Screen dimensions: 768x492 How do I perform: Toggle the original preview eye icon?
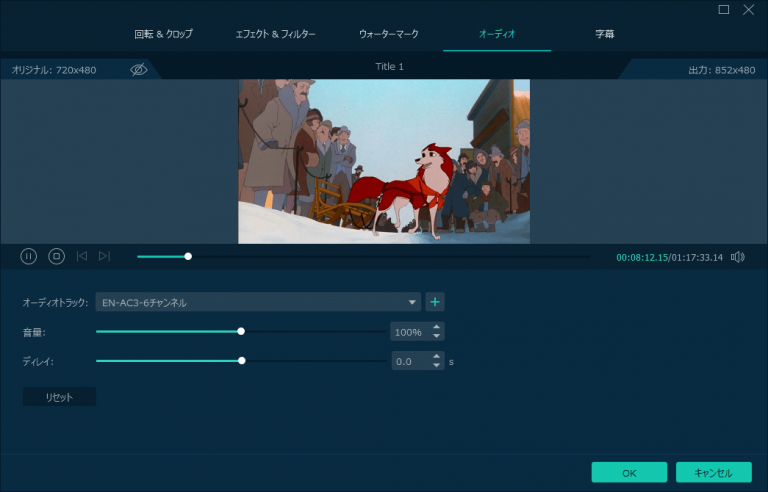tap(138, 69)
